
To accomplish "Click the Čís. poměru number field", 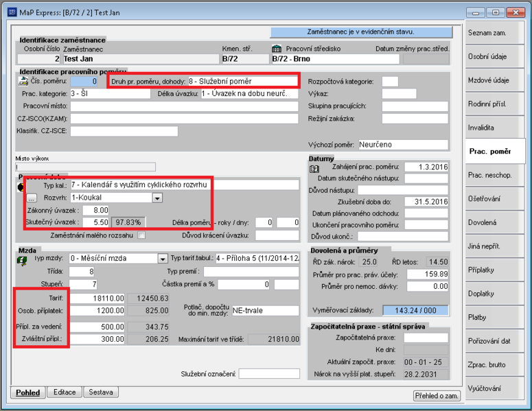I will 84,82.
